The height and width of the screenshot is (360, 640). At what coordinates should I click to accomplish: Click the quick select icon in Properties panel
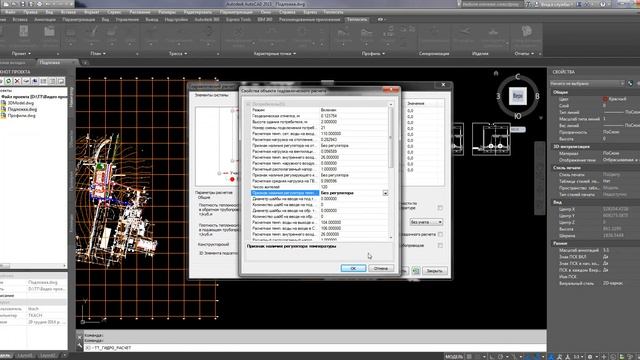[x=630, y=83]
